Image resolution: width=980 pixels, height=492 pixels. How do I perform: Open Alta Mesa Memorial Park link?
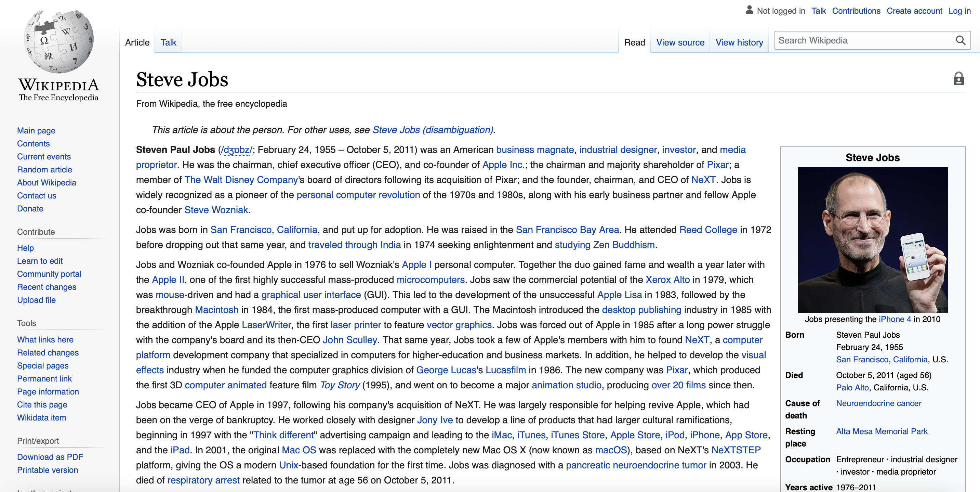[x=881, y=431]
